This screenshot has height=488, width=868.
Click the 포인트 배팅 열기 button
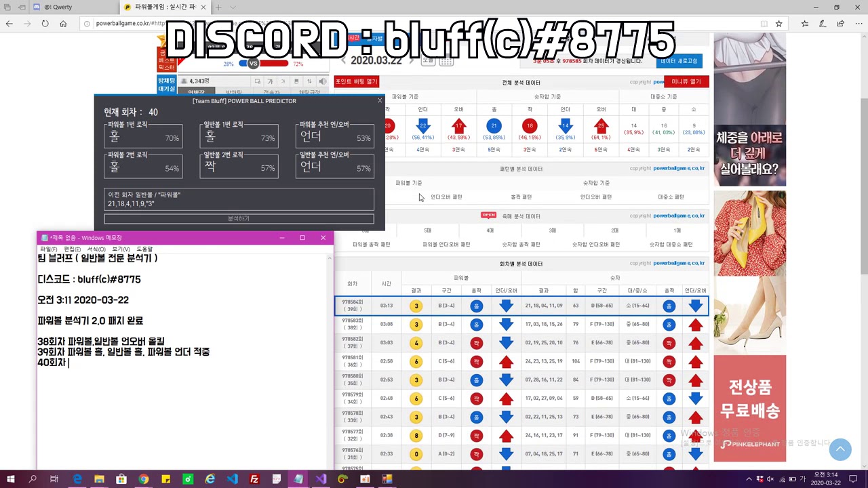tap(356, 82)
